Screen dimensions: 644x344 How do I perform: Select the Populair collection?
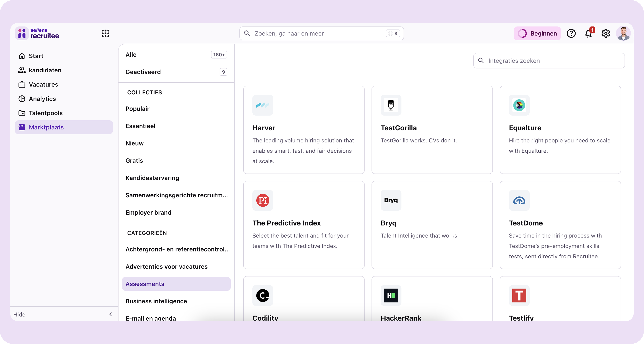point(137,109)
